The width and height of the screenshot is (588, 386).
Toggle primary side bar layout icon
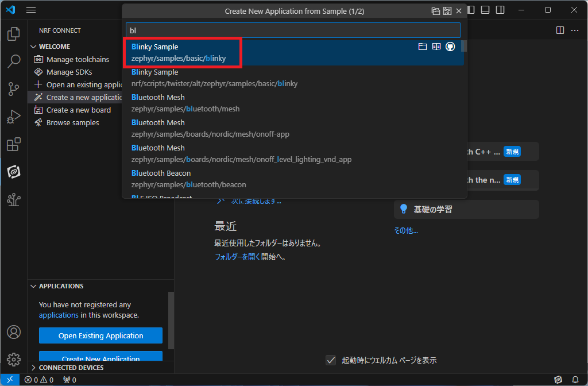(x=471, y=10)
